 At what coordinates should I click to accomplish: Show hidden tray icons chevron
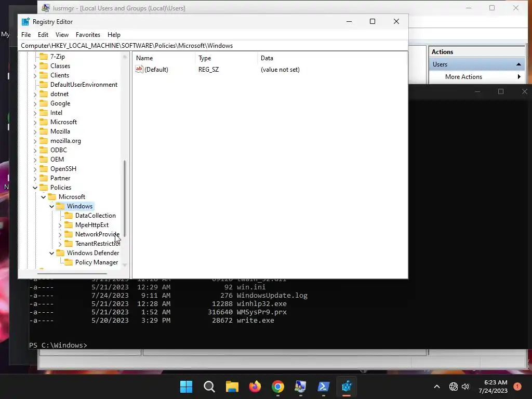click(x=437, y=387)
